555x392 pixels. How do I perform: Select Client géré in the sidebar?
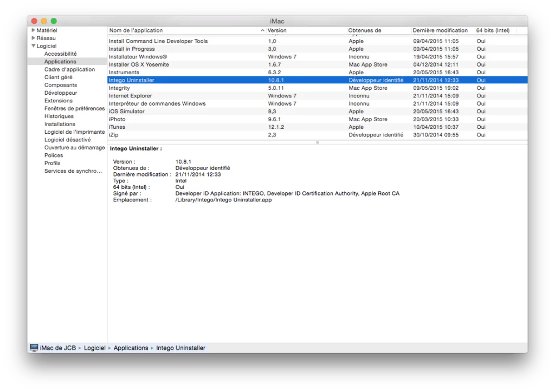(x=58, y=77)
